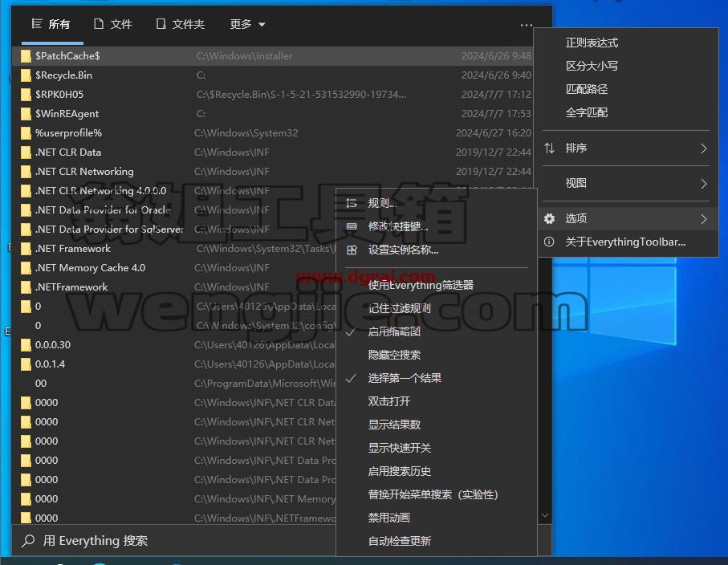Toggle 区分大小写 case-sensitive option
728x565 pixels.
click(626, 66)
